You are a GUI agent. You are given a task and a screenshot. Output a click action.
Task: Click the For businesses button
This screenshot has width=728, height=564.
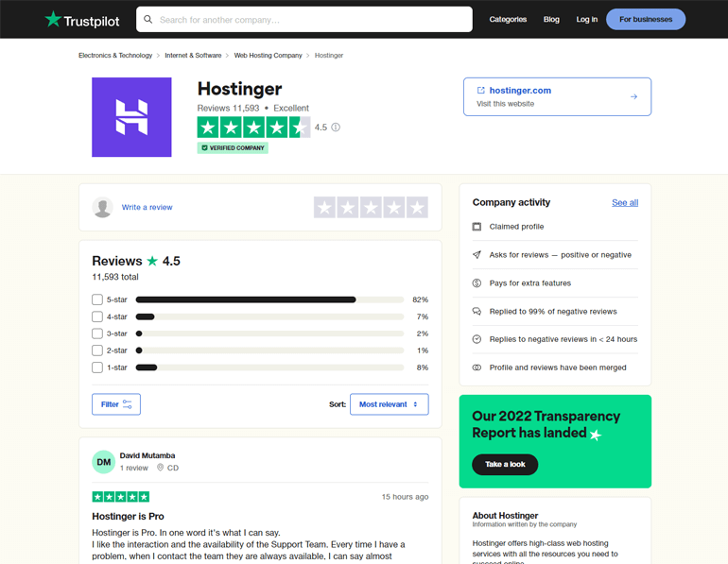tap(646, 20)
